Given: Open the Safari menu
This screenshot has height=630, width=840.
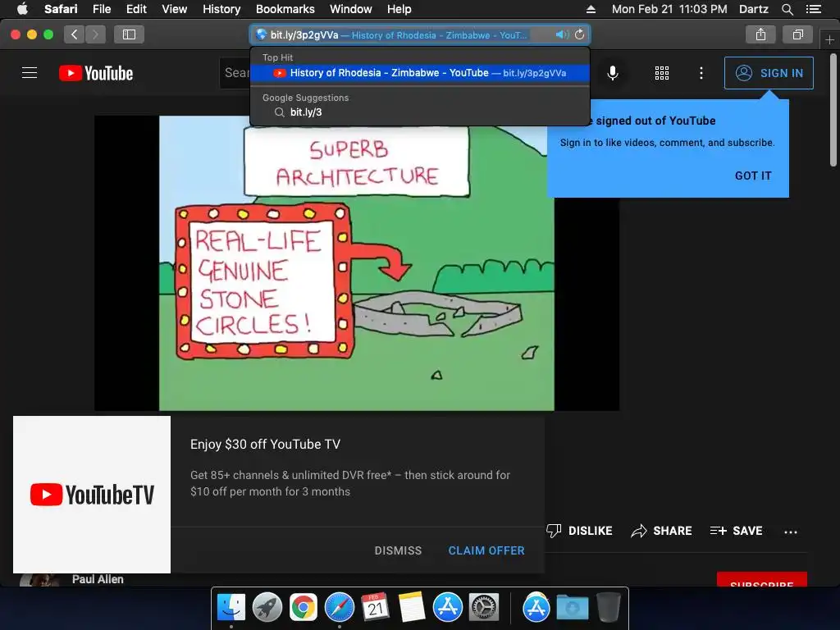Looking at the screenshot, I should coord(61,9).
